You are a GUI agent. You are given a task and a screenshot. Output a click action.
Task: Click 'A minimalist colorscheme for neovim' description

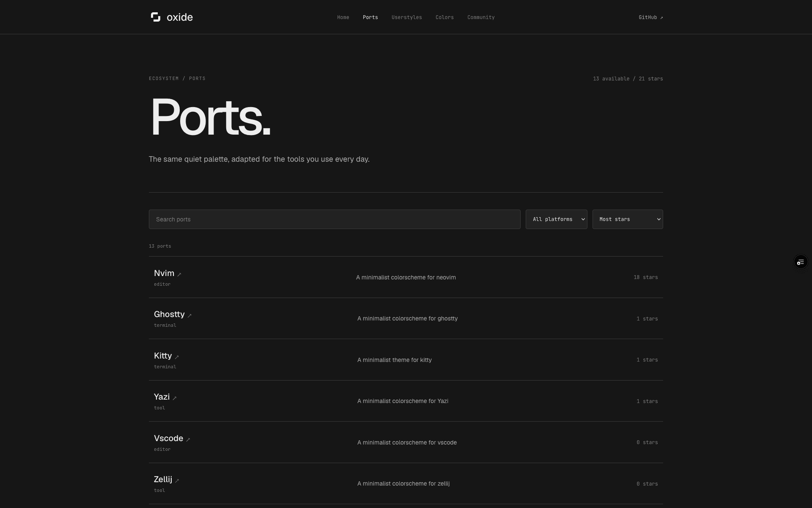(406, 277)
